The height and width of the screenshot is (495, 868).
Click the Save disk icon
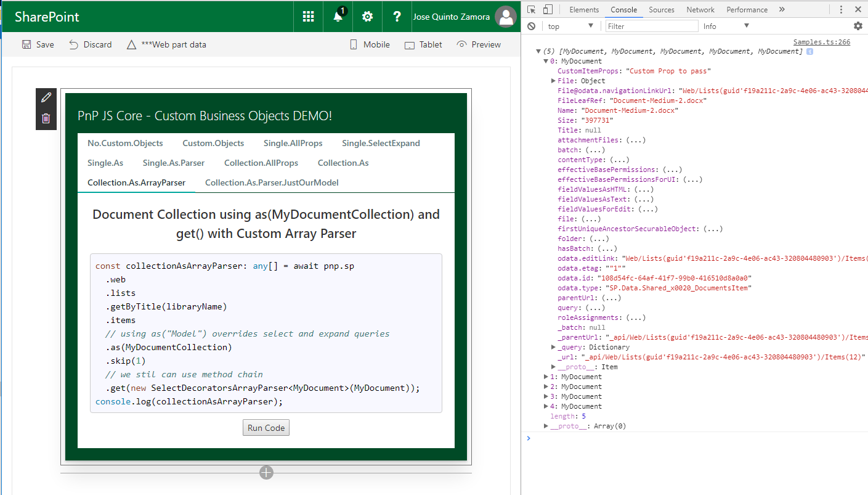click(x=26, y=44)
